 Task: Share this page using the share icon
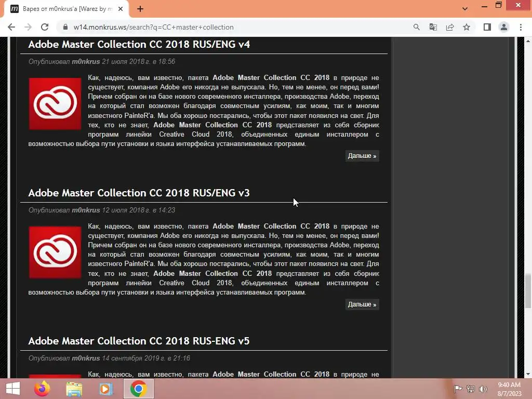(450, 27)
